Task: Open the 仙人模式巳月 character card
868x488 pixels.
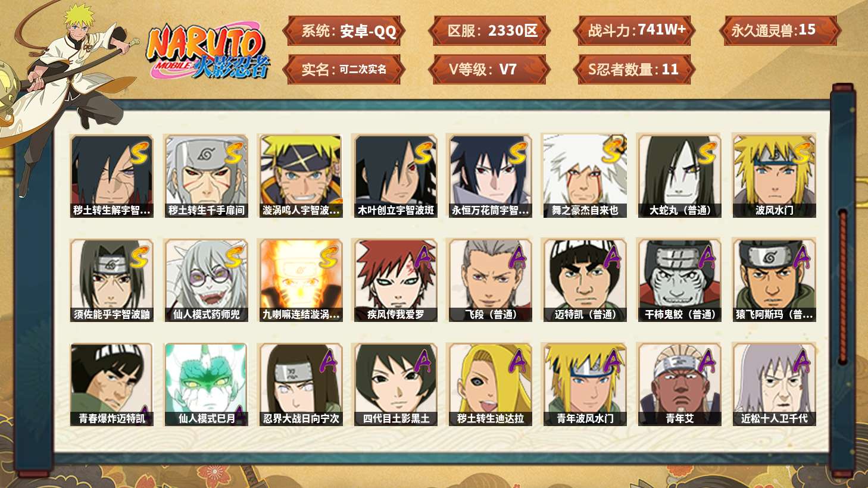Action: click(x=206, y=384)
